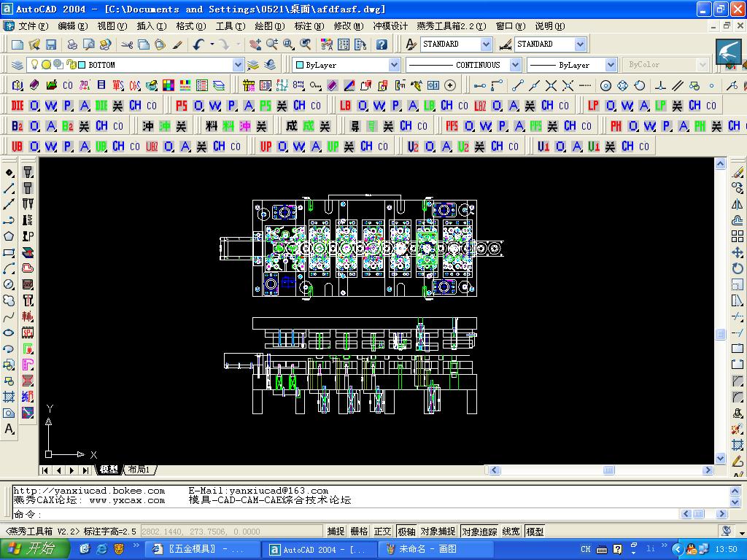Click the Cut scissors icon
The image size is (747, 560).
click(x=127, y=44)
